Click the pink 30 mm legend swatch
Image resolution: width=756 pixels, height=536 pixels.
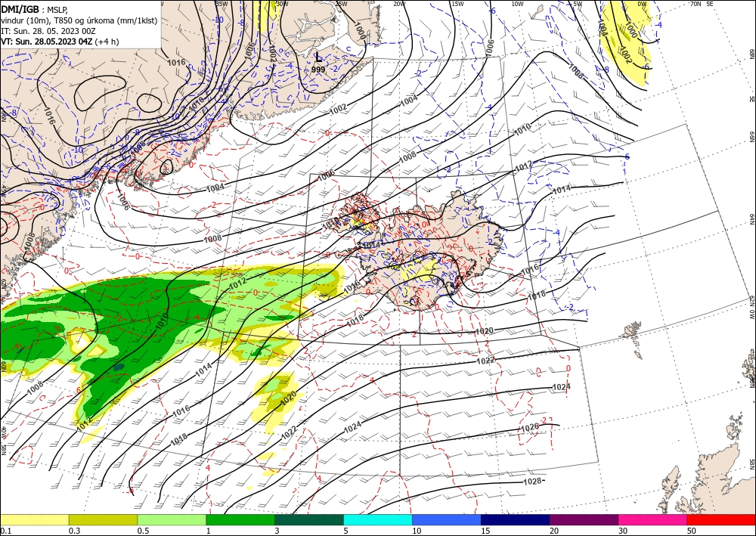tap(653, 519)
